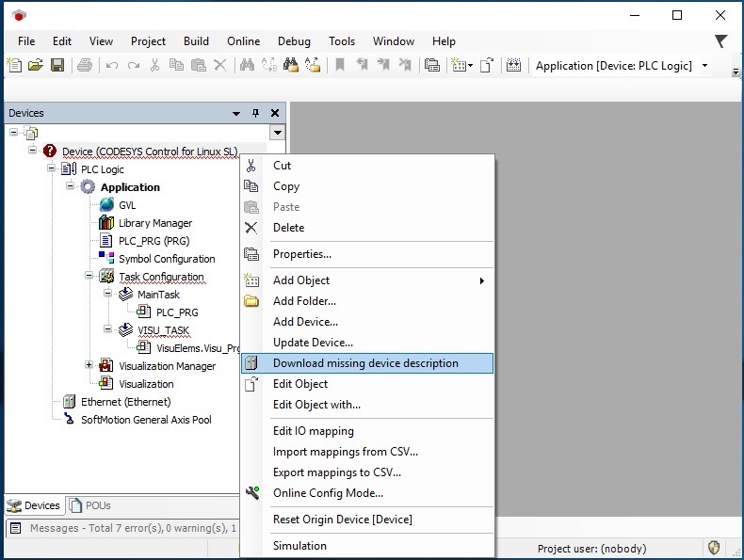Click the Save floppy disk toolbar icon
Image resolution: width=744 pixels, height=560 pixels.
57,66
